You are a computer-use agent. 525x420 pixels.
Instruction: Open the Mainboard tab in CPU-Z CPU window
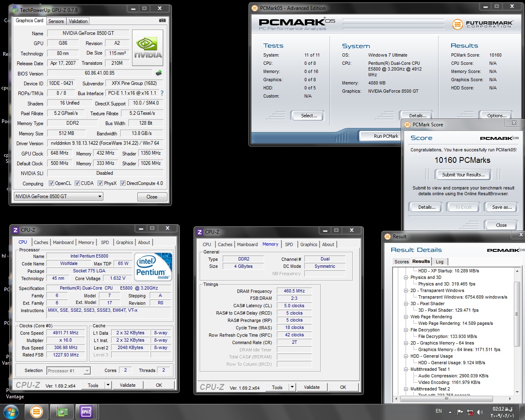(63, 242)
